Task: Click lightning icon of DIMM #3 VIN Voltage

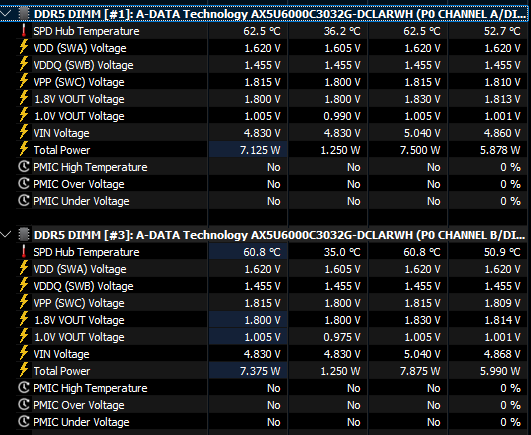Action: (x=24, y=353)
